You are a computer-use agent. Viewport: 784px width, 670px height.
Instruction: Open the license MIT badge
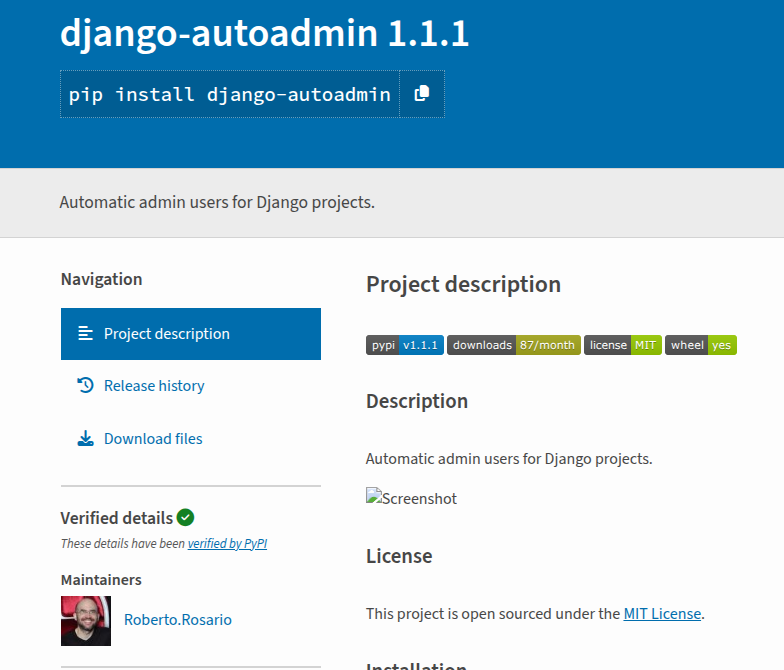(623, 345)
